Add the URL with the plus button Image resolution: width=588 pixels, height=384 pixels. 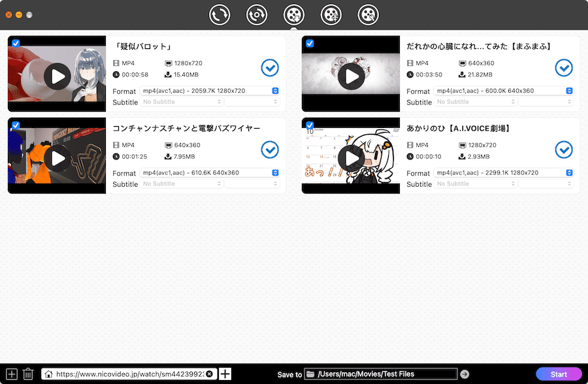point(225,374)
